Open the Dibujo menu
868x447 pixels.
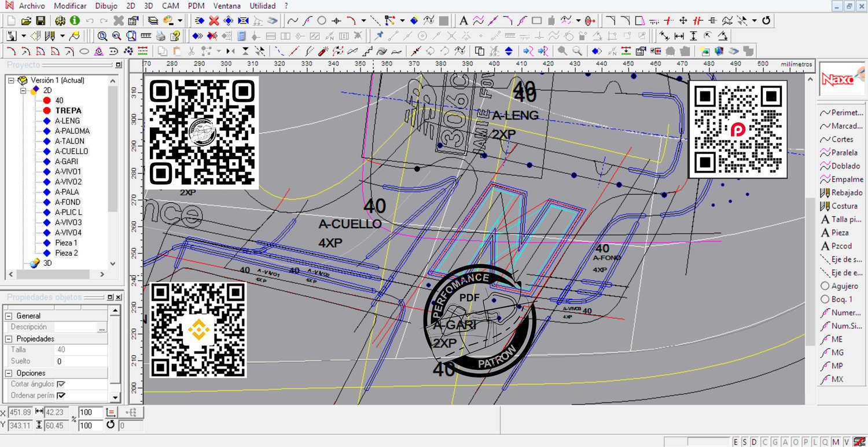click(x=105, y=6)
